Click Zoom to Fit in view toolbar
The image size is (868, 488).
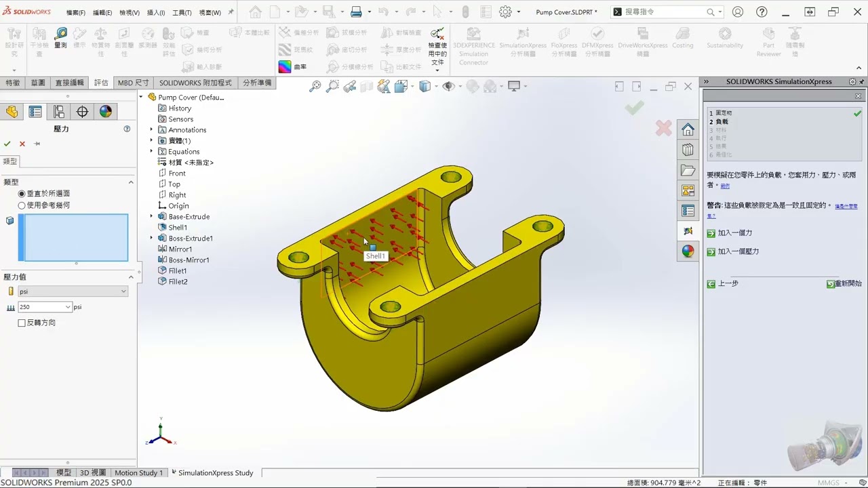315,86
